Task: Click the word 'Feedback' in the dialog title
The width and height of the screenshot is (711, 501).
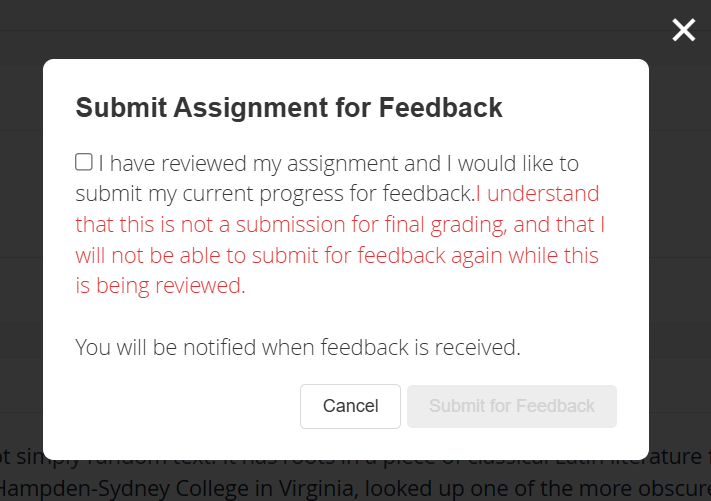Action: point(441,108)
